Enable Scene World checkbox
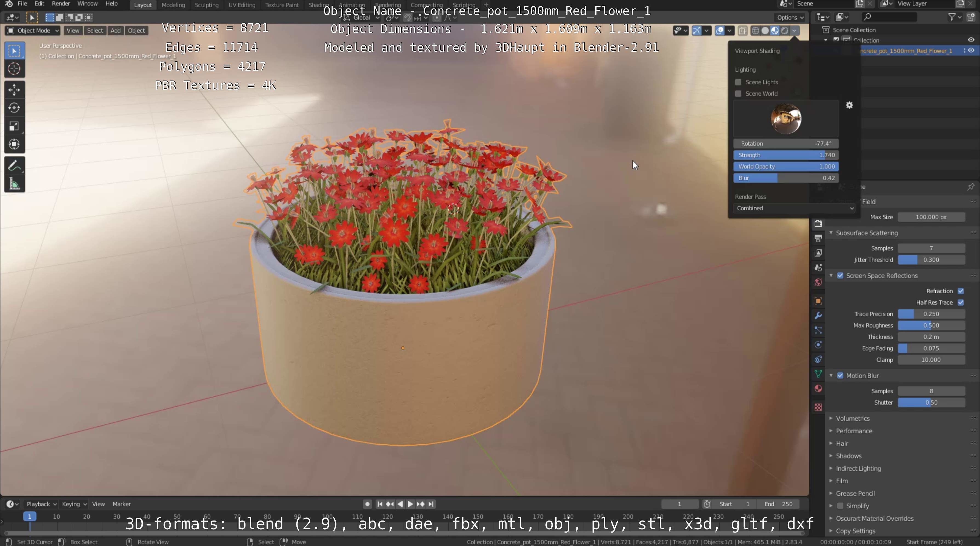The image size is (980, 546). point(738,94)
